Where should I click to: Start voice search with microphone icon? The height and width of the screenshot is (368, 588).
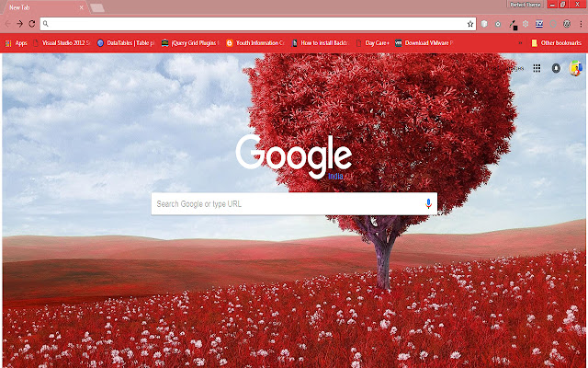429,203
